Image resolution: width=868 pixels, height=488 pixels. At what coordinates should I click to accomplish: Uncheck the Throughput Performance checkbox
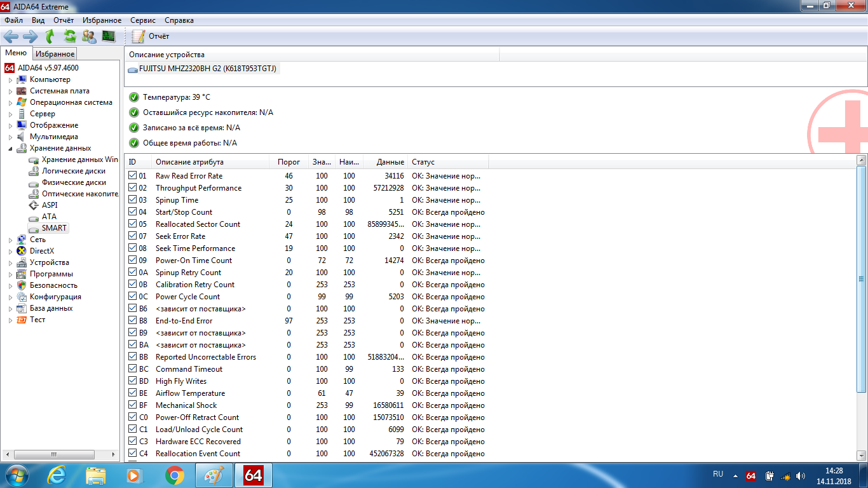click(x=132, y=187)
